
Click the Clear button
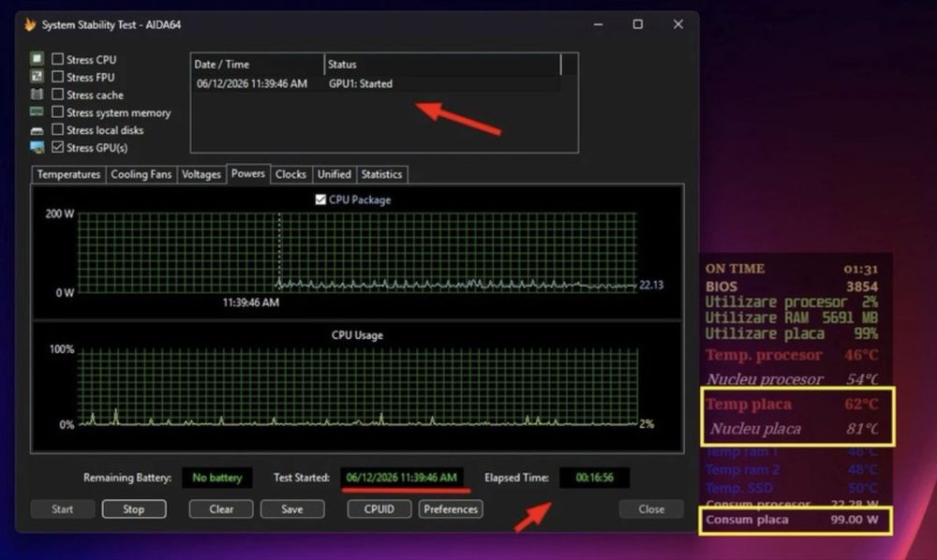pos(221,509)
